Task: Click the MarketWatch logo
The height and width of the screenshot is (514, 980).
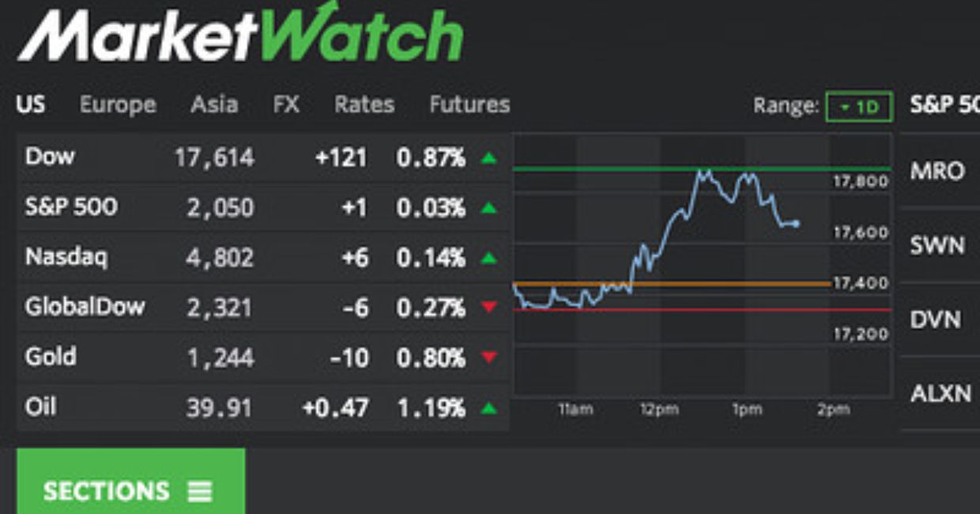Action: click(x=237, y=33)
